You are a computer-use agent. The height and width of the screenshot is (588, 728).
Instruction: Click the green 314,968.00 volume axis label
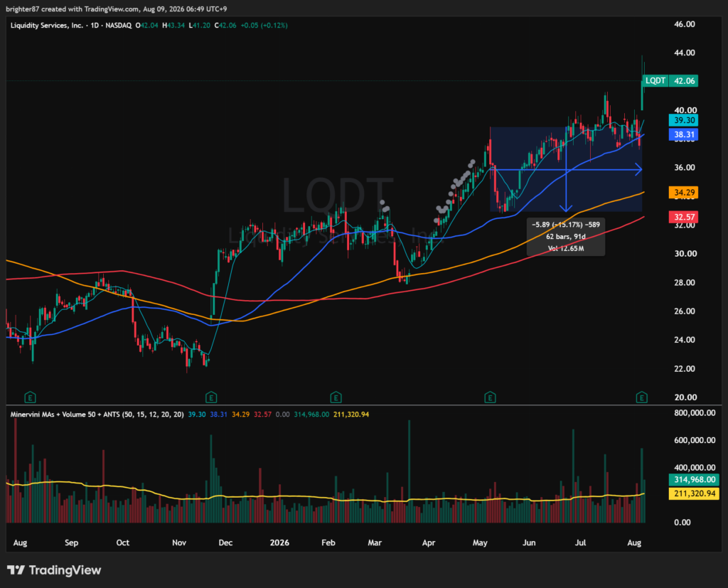(x=694, y=479)
